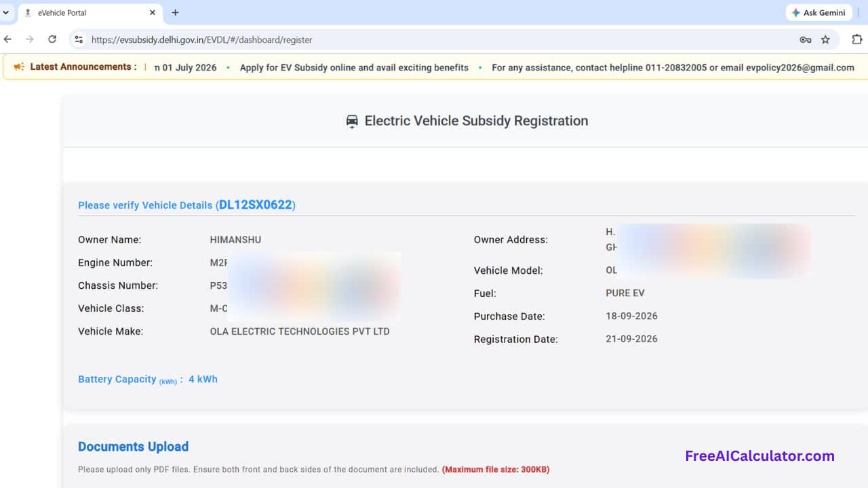Click the Vehicle Class label
Image resolution: width=868 pixels, height=488 pixels.
(111, 308)
